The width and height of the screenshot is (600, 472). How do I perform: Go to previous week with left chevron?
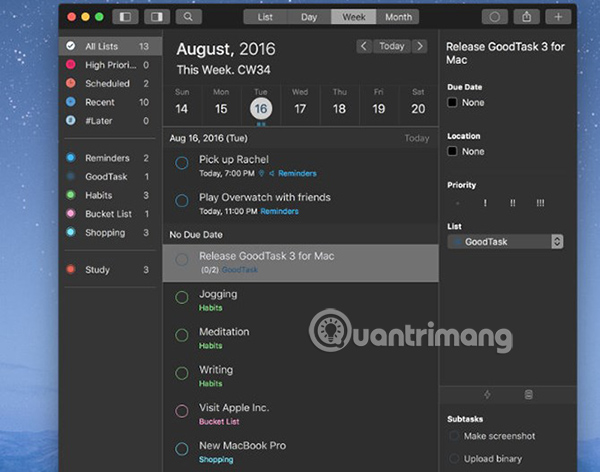(364, 46)
